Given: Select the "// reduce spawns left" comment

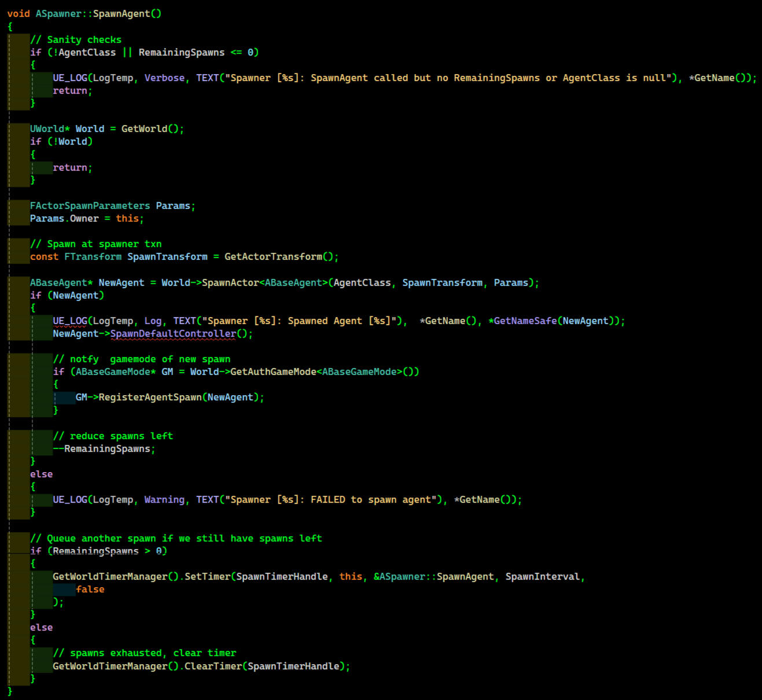Looking at the screenshot, I should click(x=113, y=436).
